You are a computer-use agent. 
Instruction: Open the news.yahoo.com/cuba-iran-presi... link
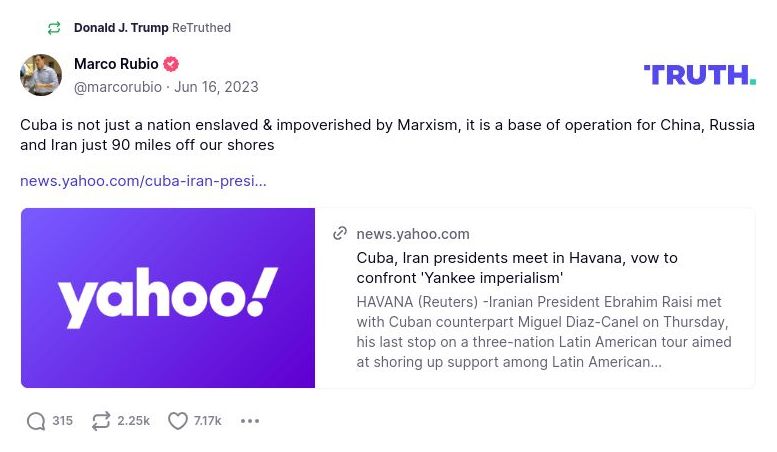[143, 181]
